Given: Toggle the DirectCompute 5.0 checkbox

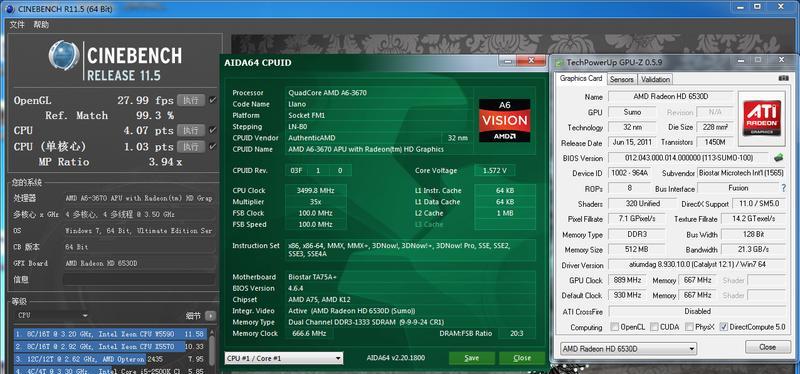Looking at the screenshot, I should pos(723,327).
